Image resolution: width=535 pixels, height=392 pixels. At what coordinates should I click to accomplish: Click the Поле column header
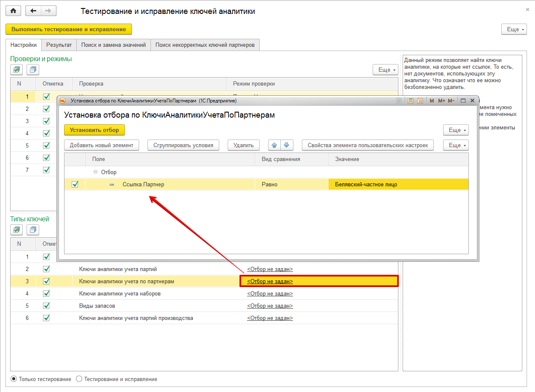[x=170, y=159]
